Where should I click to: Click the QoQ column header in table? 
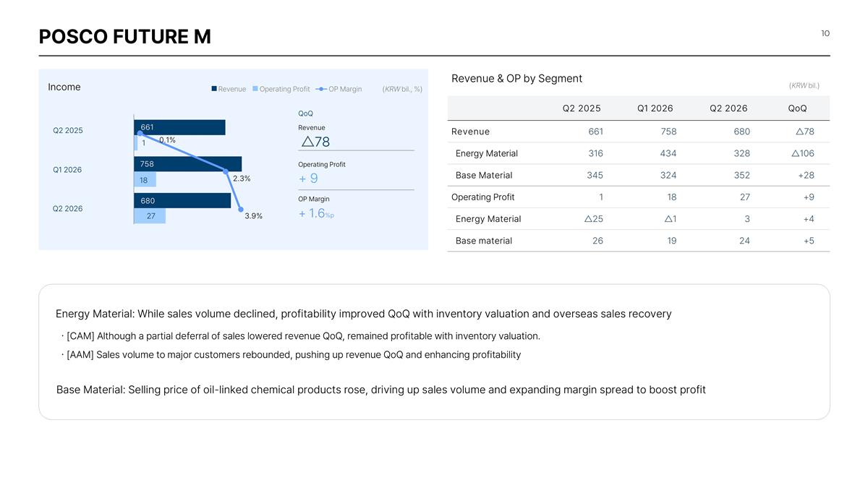point(798,108)
